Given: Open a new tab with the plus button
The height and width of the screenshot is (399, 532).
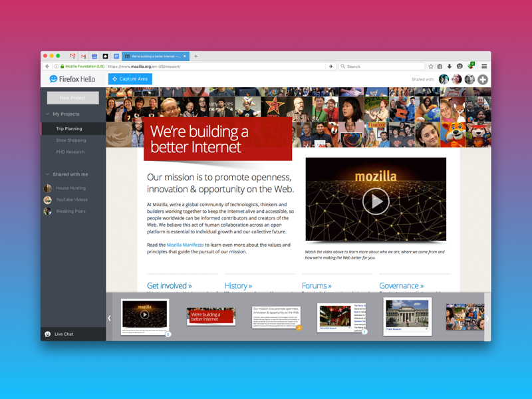Looking at the screenshot, I should point(196,57).
